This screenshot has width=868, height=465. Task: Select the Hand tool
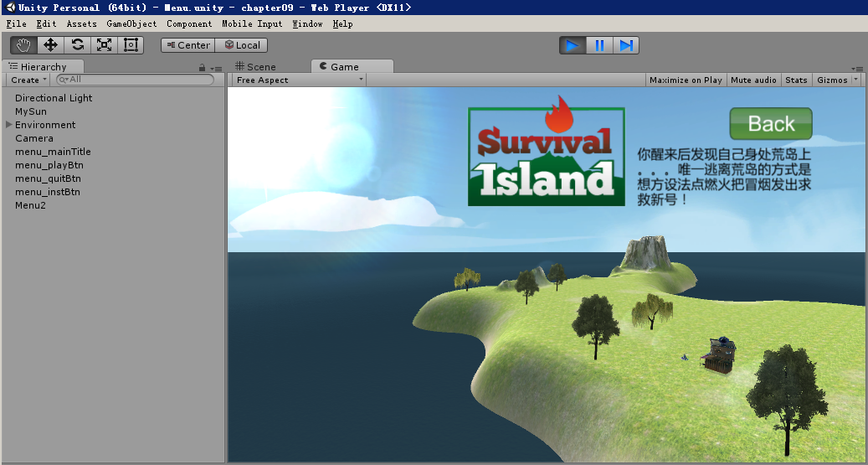coord(23,45)
